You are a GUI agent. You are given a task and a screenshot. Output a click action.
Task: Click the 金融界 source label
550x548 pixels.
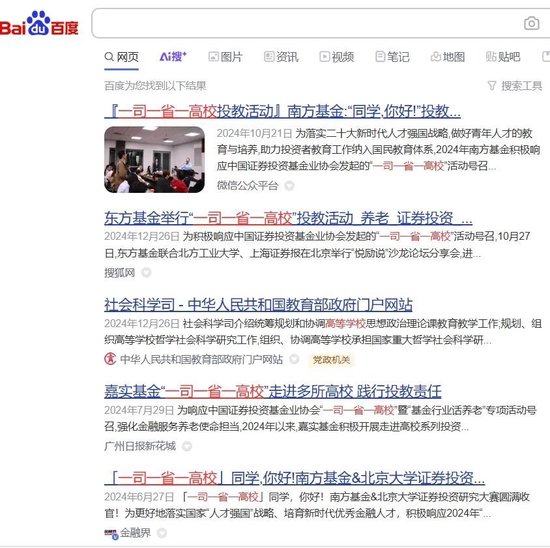click(135, 533)
